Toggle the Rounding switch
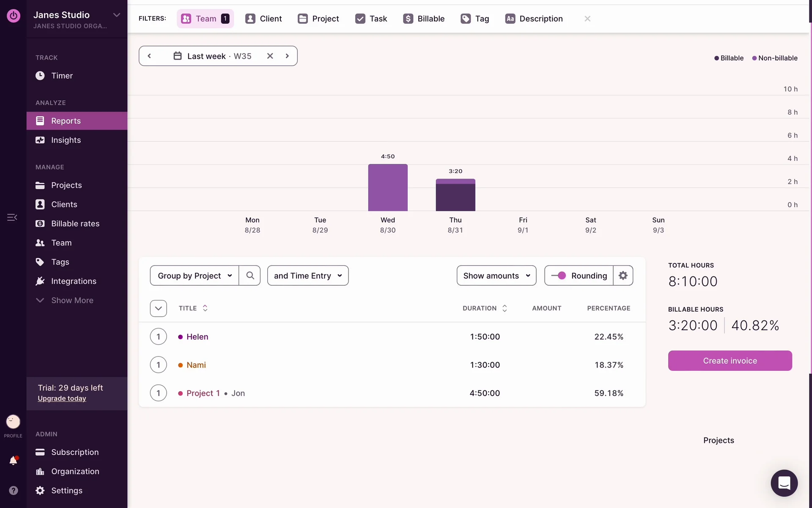The width and height of the screenshot is (812, 508). point(559,276)
